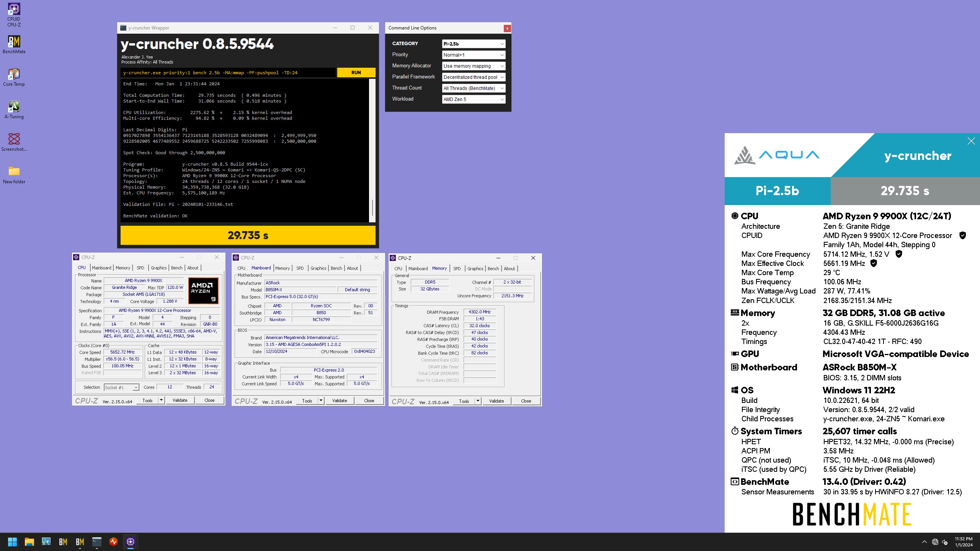Click Validate in Mainboard CPU-Z window

coord(340,401)
